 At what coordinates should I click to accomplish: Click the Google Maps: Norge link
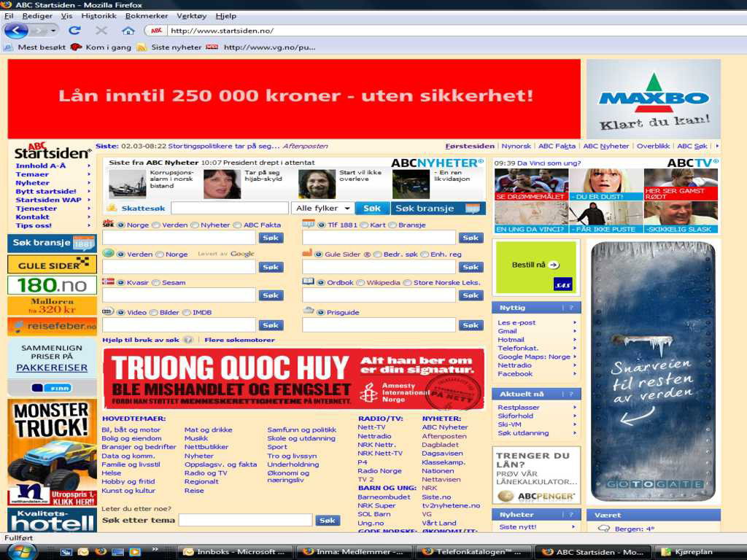pyautogui.click(x=534, y=357)
